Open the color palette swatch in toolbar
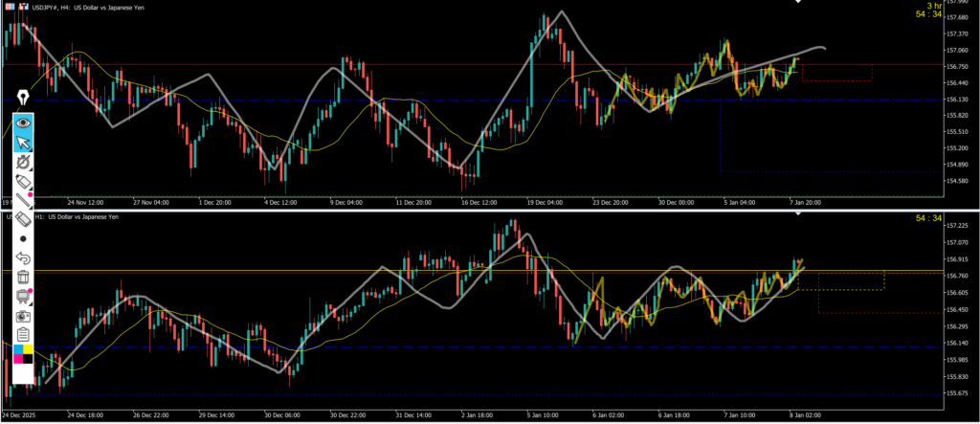This screenshot has height=424, width=980. pyautogui.click(x=23, y=355)
